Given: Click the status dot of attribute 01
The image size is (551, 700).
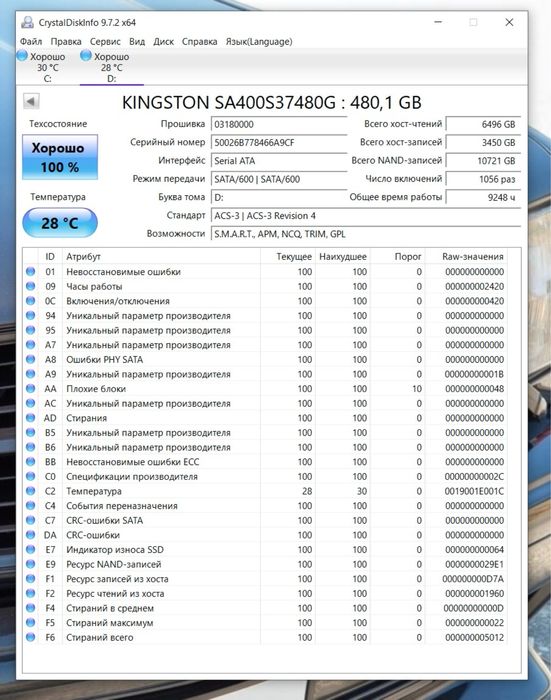Looking at the screenshot, I should coord(30,271).
